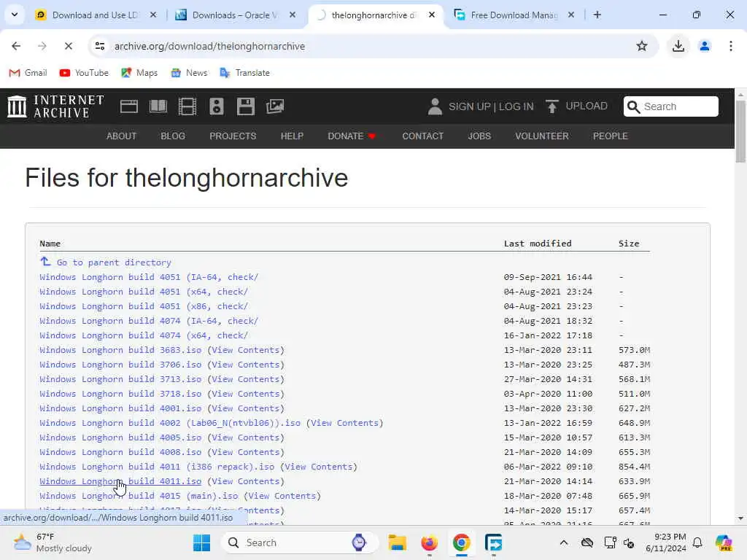This screenshot has width=747, height=560.
Task: Download Windows Longhorn build 3683.iso
Action: [120, 350]
